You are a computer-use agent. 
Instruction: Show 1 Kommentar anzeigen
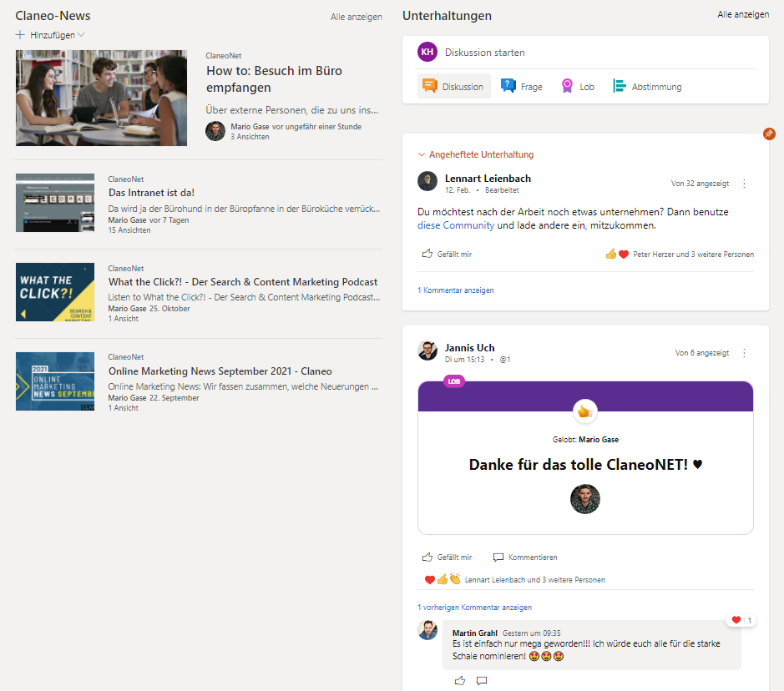click(456, 290)
